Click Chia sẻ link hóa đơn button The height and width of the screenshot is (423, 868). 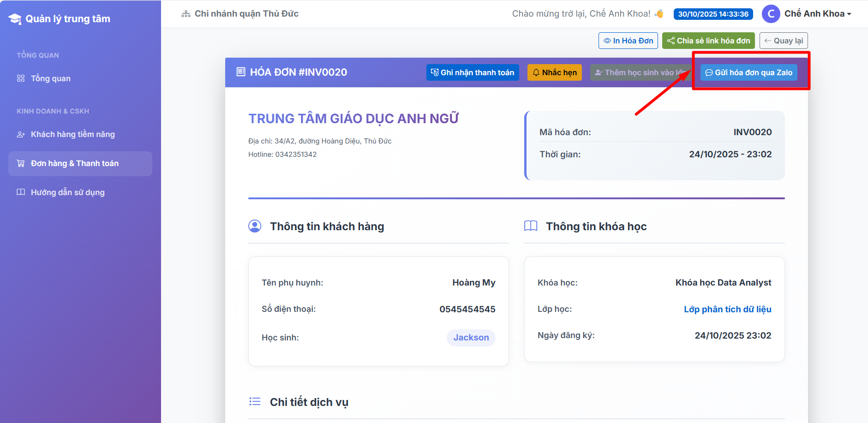708,41
